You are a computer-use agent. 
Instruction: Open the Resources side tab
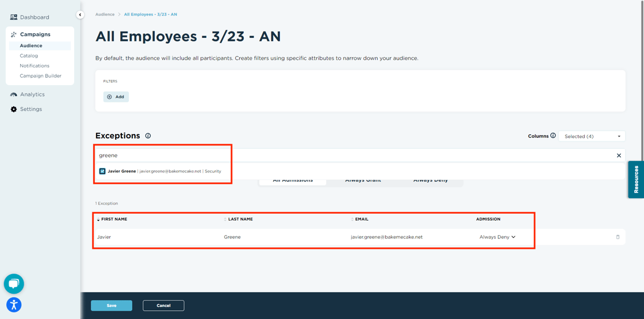636,179
